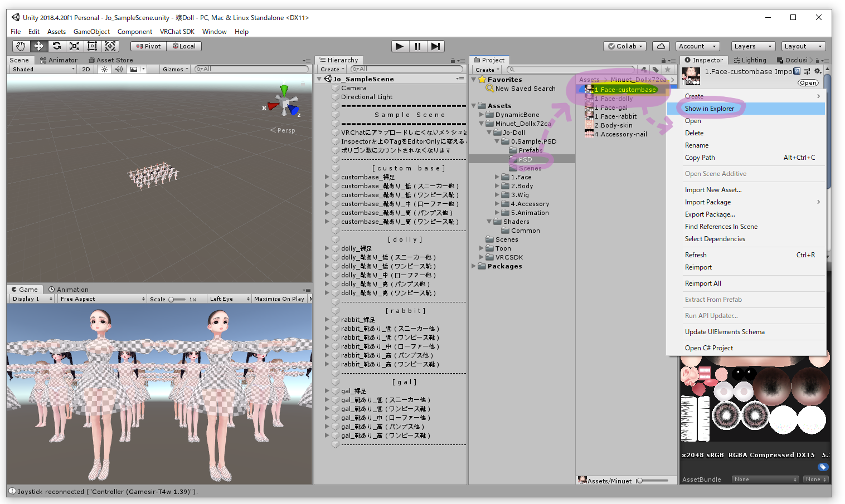Open the GameObject menu
This screenshot has height=504, width=845.
click(x=91, y=32)
